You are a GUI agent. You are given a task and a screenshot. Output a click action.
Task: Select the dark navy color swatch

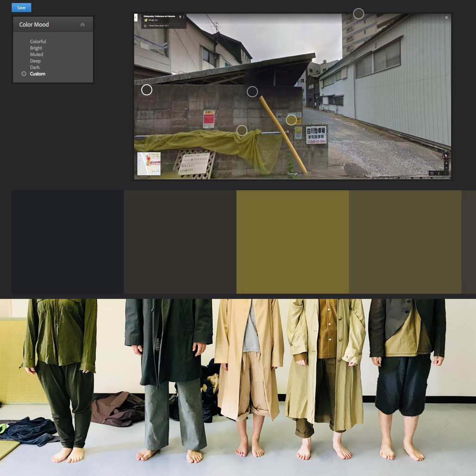coord(68,242)
